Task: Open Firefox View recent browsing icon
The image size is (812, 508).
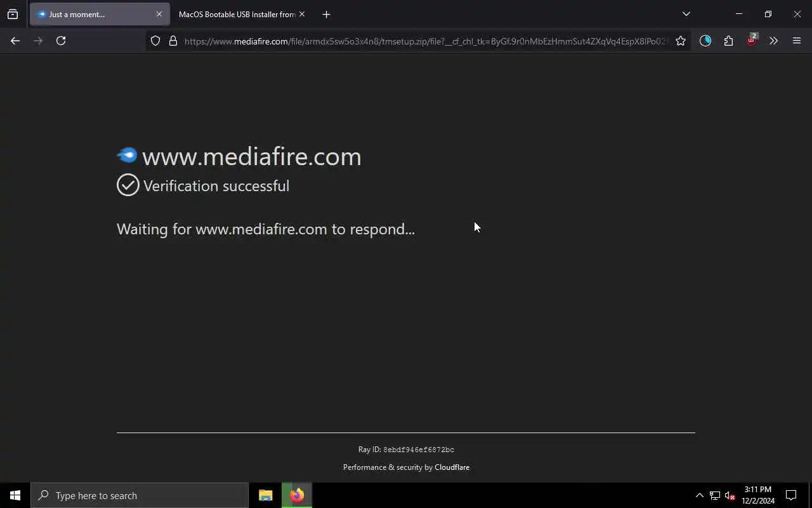Action: 13,14
